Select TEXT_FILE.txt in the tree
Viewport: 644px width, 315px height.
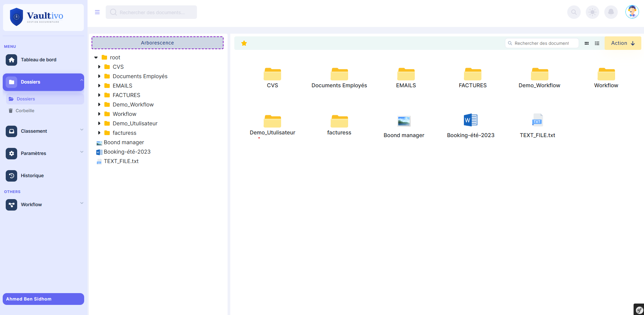[x=121, y=161]
